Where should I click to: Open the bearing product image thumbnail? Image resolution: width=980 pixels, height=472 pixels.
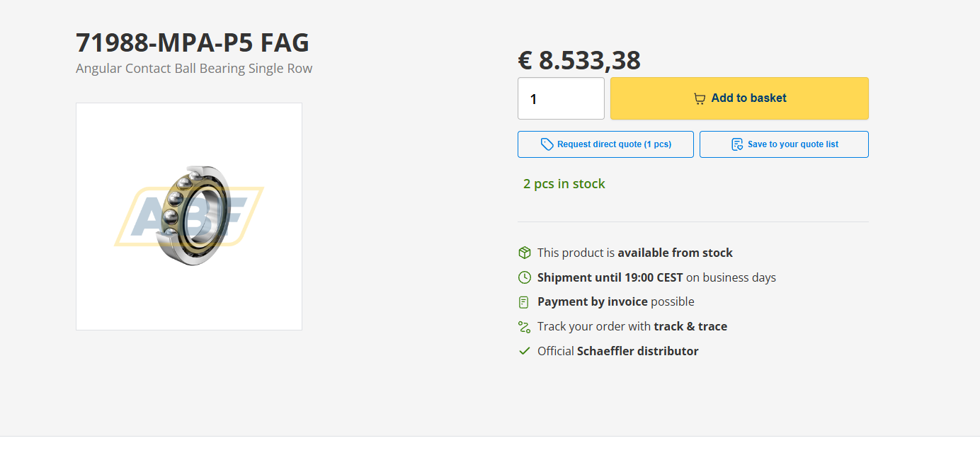tap(189, 217)
